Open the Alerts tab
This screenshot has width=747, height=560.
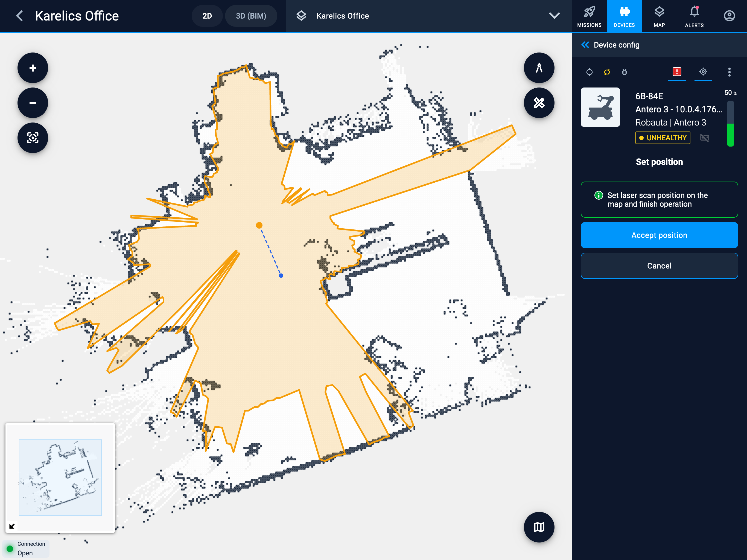click(x=694, y=16)
